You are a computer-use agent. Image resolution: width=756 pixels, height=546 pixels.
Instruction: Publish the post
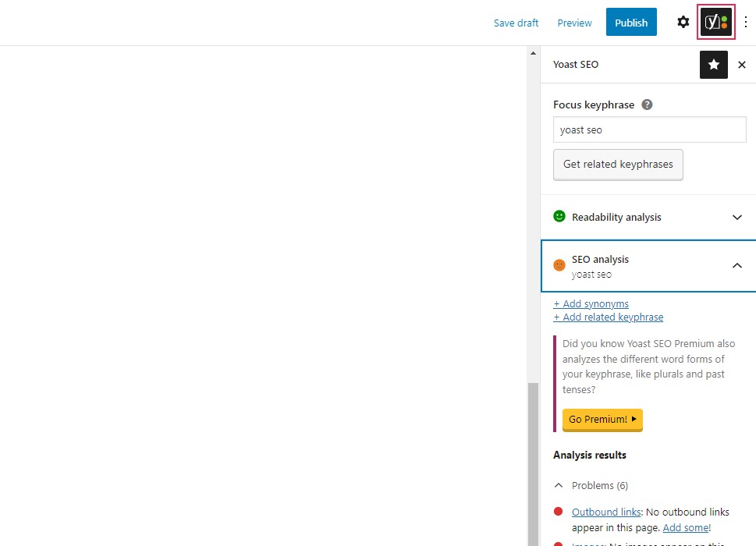tap(630, 22)
